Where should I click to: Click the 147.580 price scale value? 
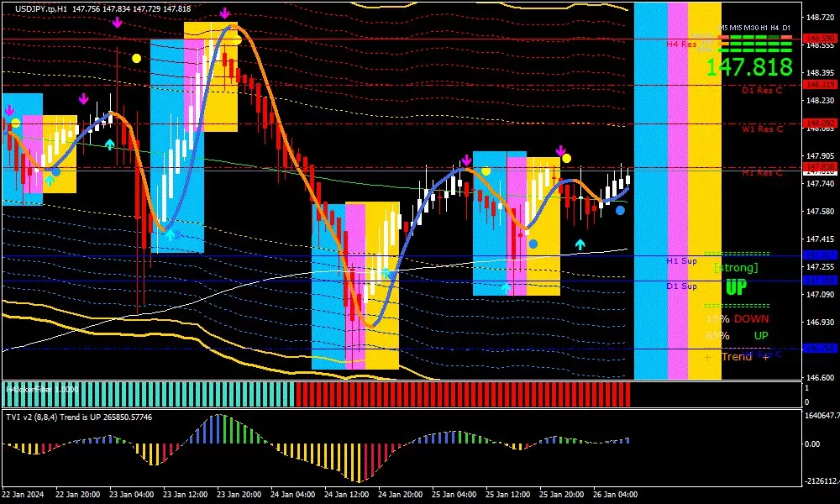820,211
